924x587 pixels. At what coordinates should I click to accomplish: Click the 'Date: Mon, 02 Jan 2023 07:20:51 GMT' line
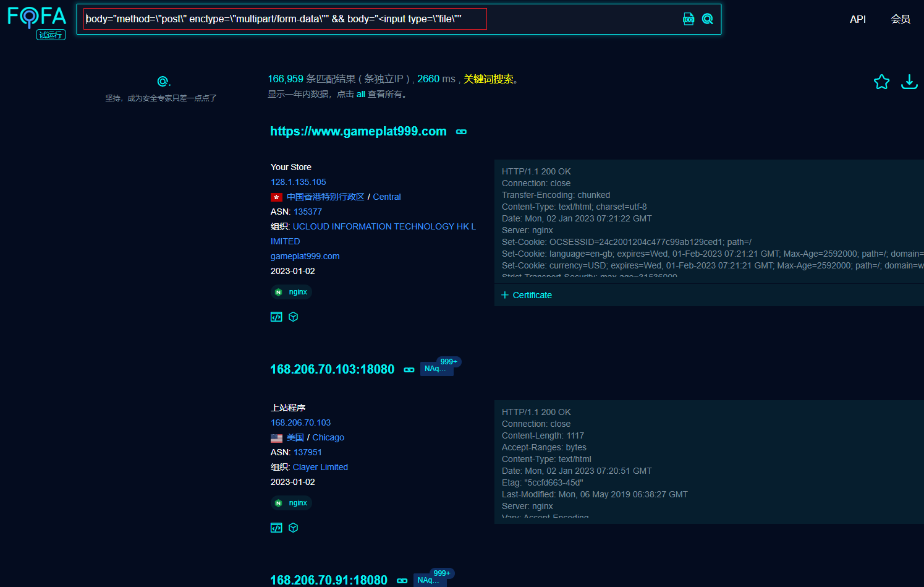pyautogui.click(x=577, y=471)
